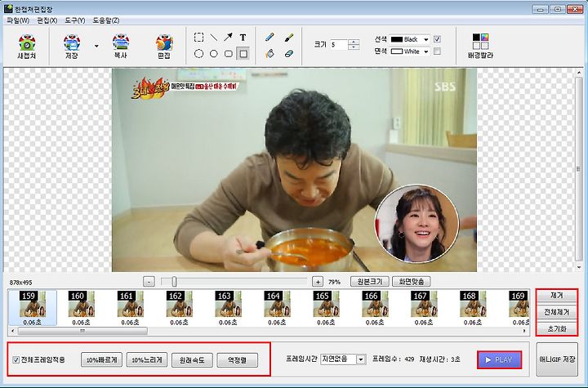
Task: Select the paint bucket fill tool
Action: tap(269, 54)
